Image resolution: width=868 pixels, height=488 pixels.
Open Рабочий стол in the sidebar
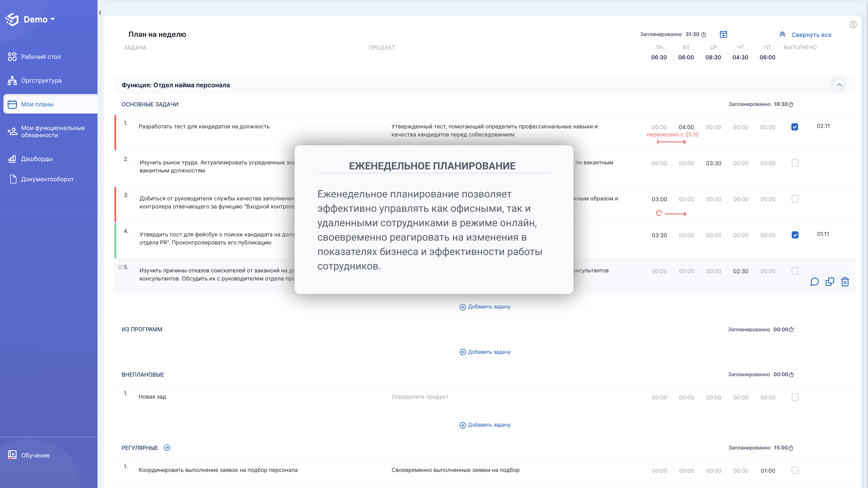pos(41,57)
